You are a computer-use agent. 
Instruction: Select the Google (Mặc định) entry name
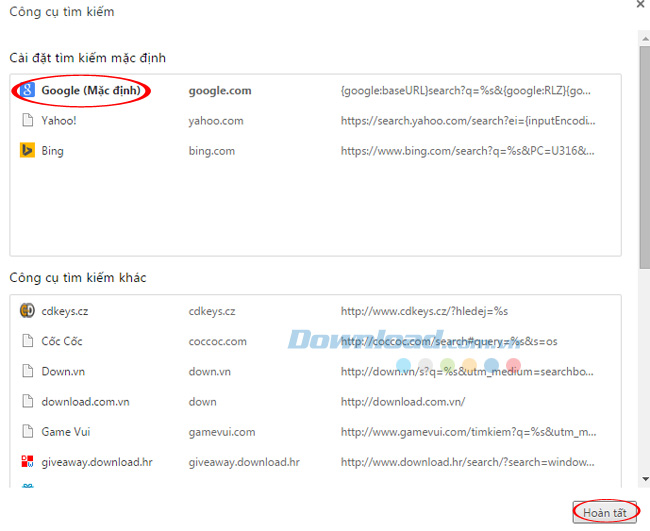pyautogui.click(x=91, y=90)
